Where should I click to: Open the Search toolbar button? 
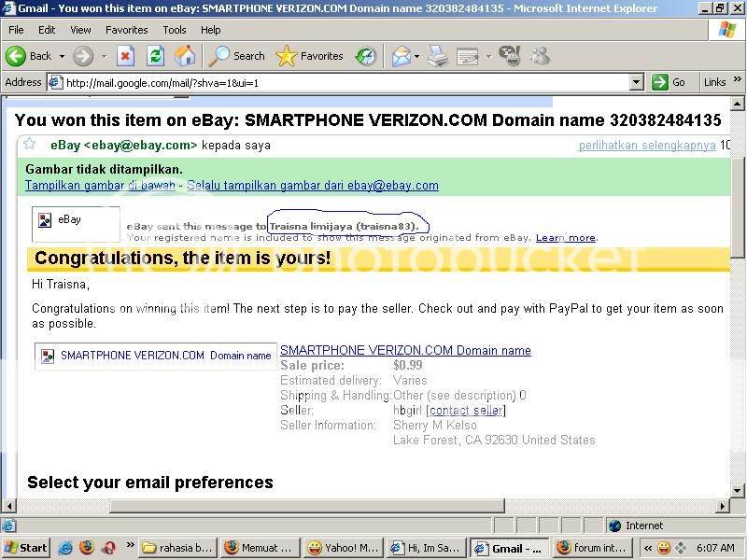pyautogui.click(x=237, y=56)
